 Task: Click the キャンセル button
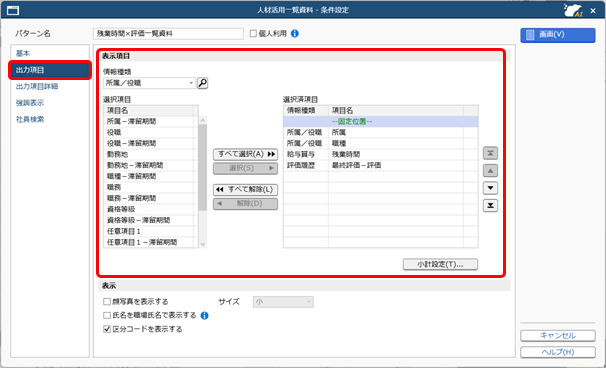[x=558, y=336]
